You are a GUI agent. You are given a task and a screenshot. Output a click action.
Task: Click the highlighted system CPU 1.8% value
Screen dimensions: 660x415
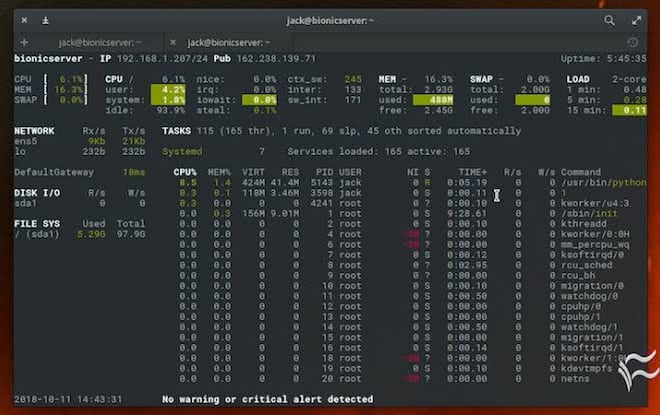pos(168,100)
